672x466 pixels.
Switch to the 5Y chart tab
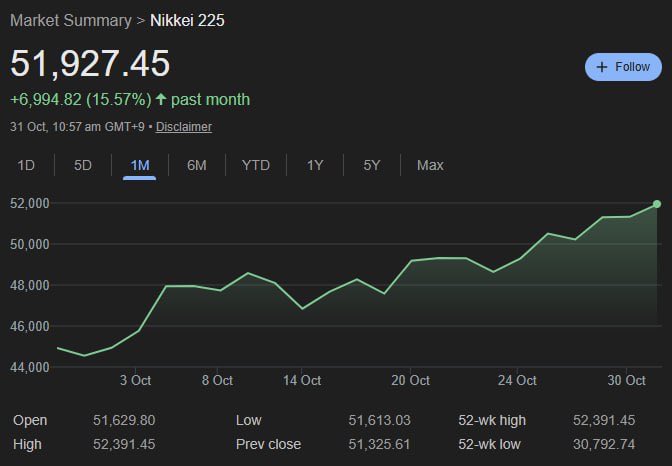pyautogui.click(x=372, y=165)
